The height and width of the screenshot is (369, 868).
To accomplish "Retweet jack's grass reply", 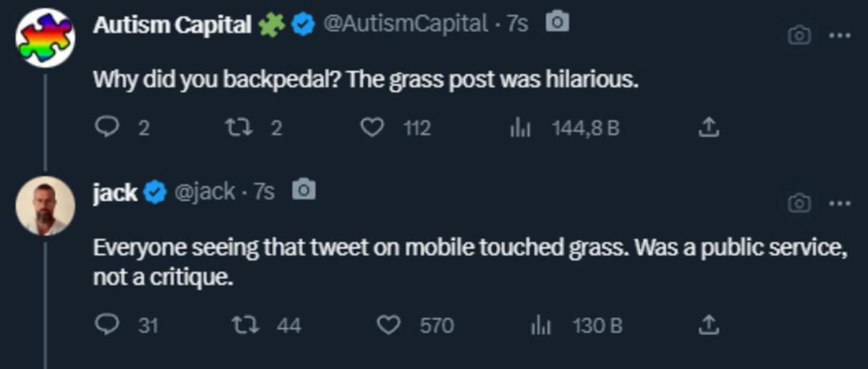I will tap(239, 325).
